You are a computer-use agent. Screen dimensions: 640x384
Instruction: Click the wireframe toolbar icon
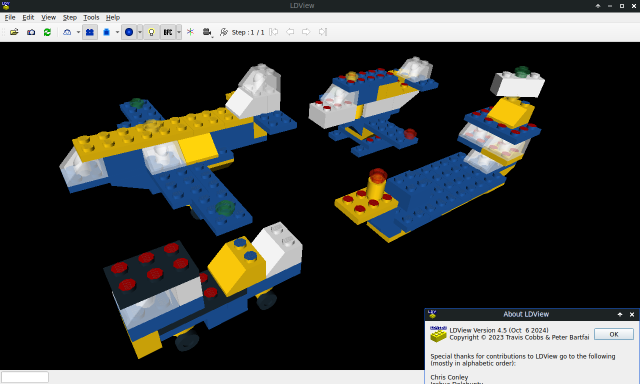(67, 32)
